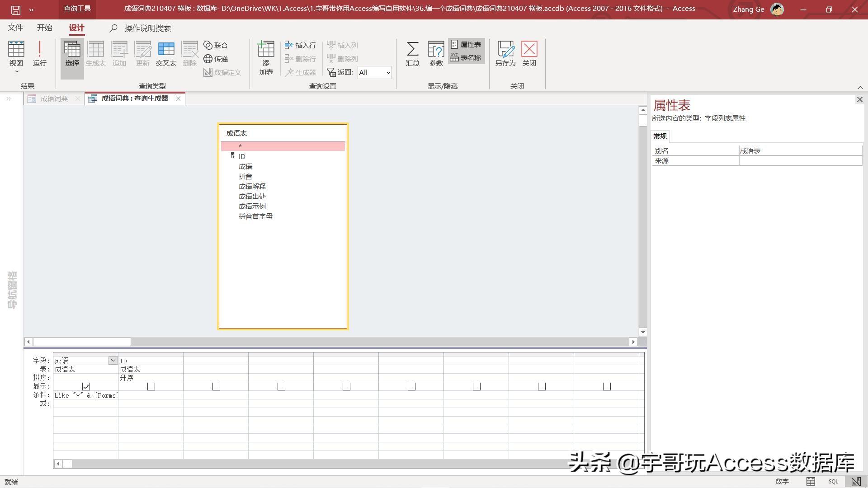
Task: Open the File (文件) menu tab
Action: point(15,28)
